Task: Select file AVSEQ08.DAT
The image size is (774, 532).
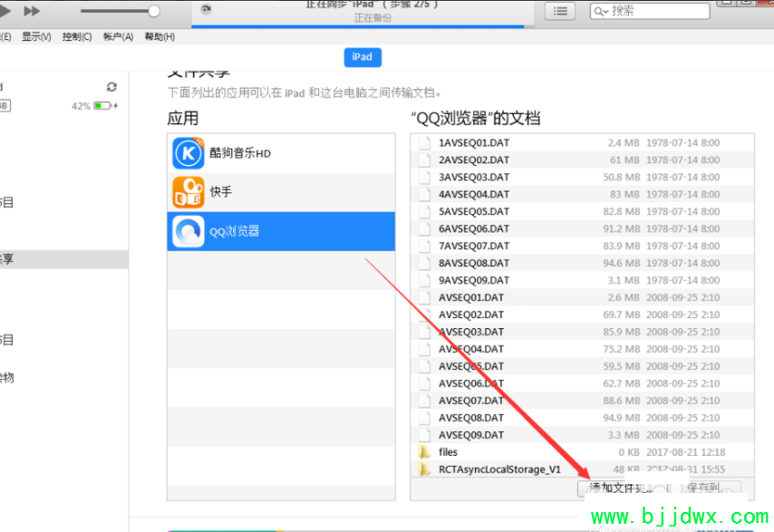Action: click(x=582, y=418)
